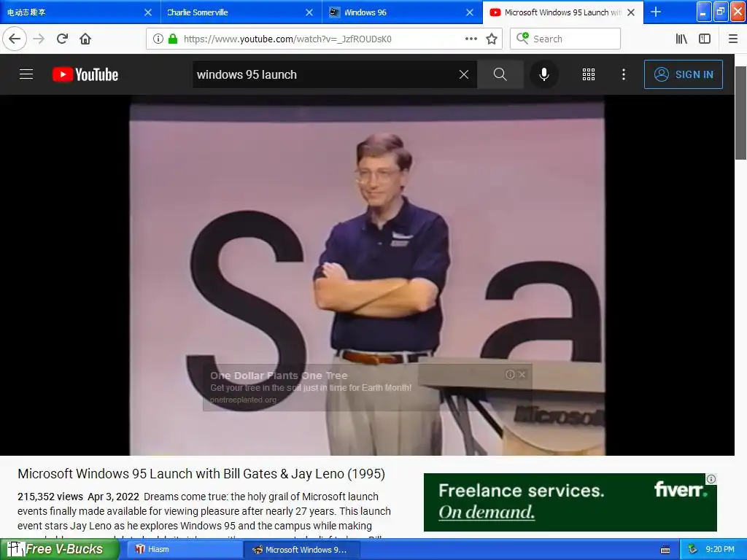Open YouTube settings three-dot menu
Image resolution: width=747 pixels, height=560 pixels.
(x=624, y=74)
